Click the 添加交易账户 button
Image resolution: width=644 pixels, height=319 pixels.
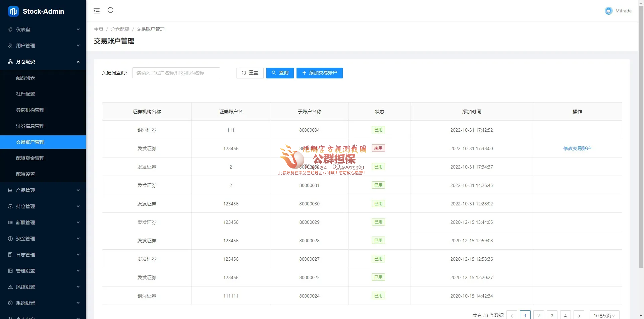click(x=319, y=73)
